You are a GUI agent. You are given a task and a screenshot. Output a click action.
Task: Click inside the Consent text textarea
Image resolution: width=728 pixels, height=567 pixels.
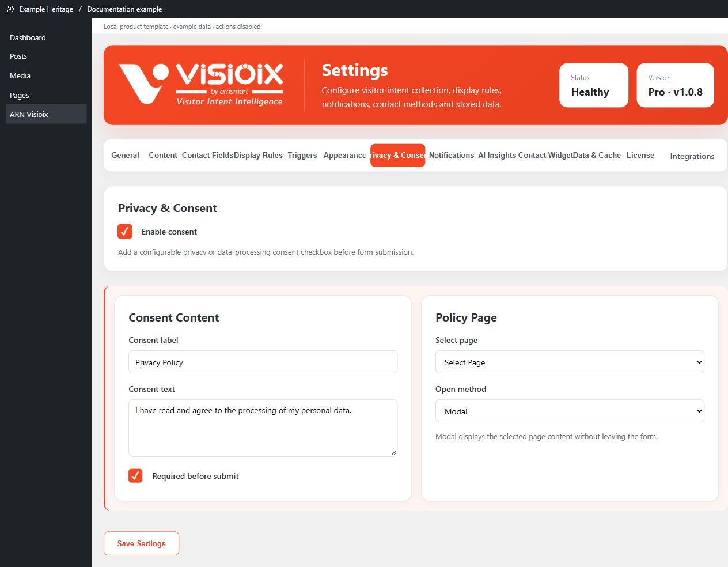tap(263, 428)
